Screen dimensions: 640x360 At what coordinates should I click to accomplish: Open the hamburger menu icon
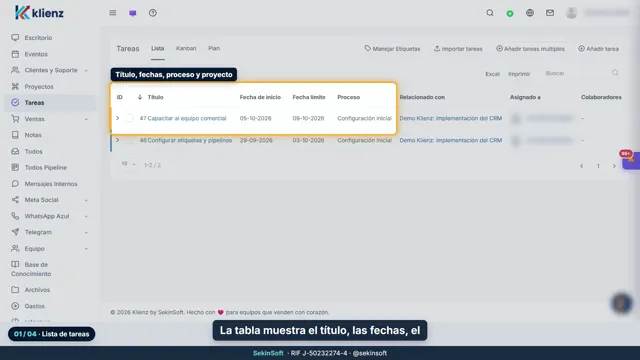[113, 13]
